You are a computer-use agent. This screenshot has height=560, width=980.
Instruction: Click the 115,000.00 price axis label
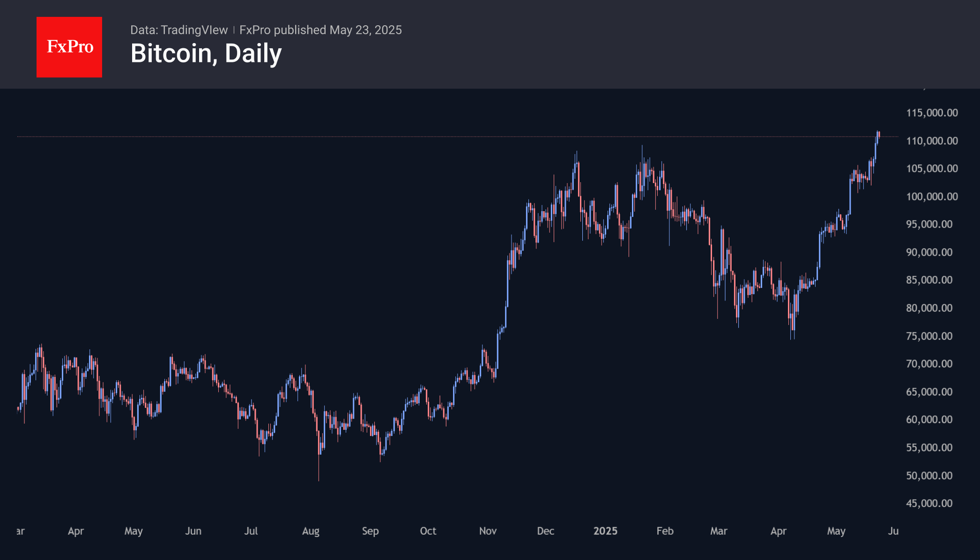(932, 113)
